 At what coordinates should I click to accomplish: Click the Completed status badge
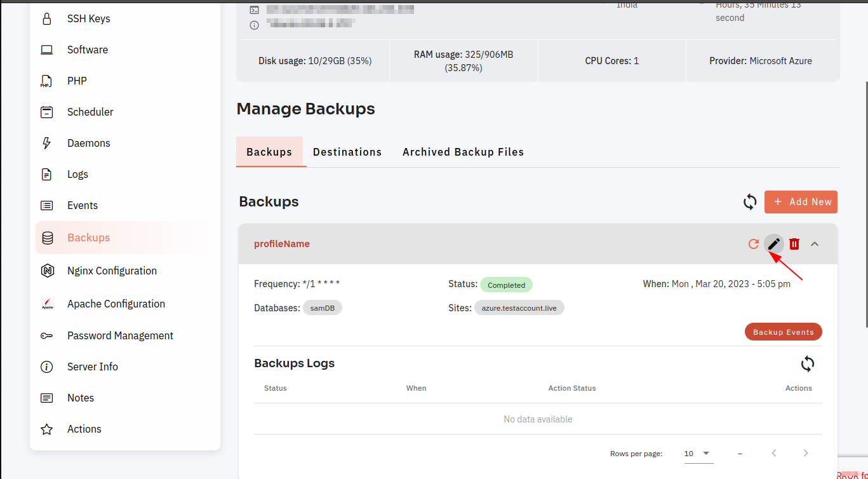click(506, 285)
